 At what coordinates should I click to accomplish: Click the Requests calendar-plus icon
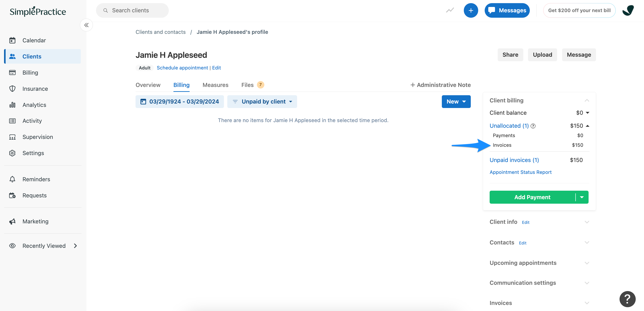(x=12, y=195)
